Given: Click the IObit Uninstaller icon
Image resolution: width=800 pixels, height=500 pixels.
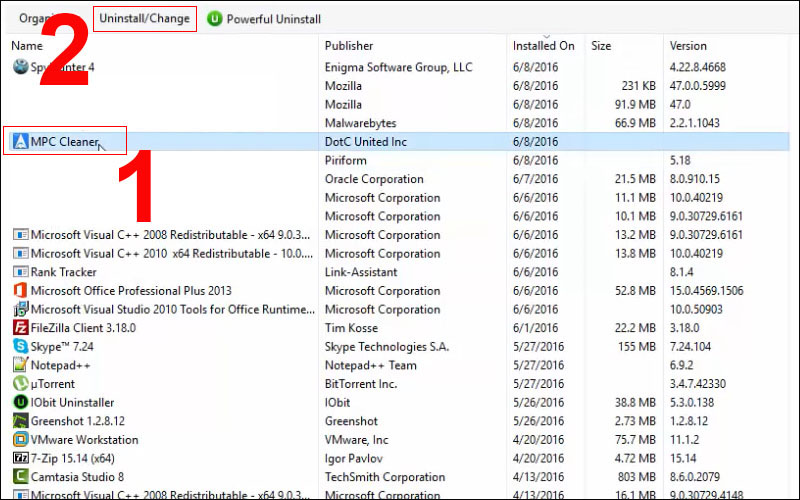Looking at the screenshot, I should pyautogui.click(x=20, y=402).
